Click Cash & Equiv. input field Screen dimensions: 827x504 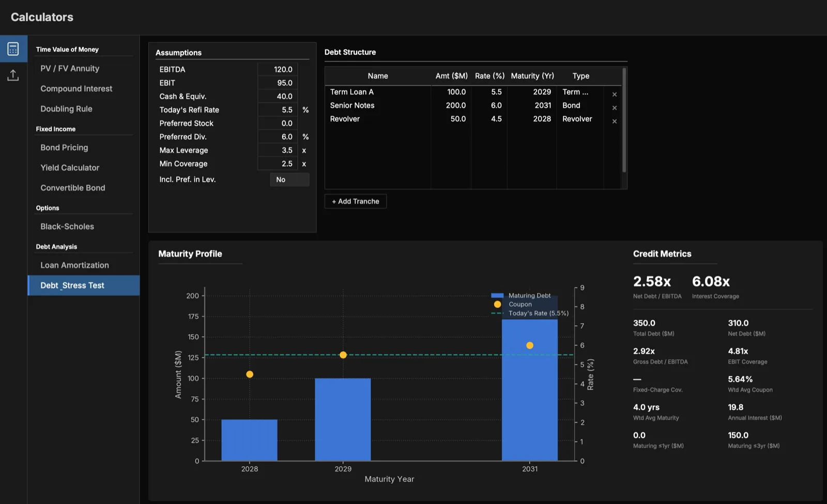pos(278,96)
